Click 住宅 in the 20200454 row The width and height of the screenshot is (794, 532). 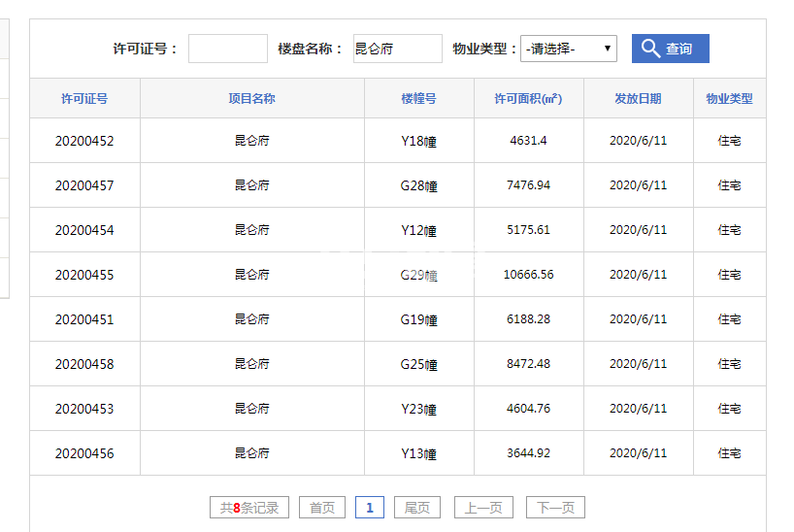point(729,229)
